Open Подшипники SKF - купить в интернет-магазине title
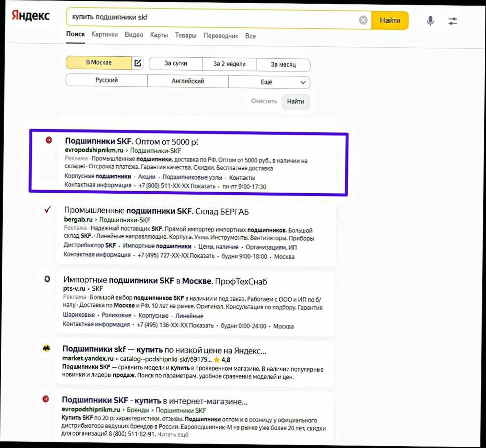Viewport: 486px width, 448px height. 155,401
